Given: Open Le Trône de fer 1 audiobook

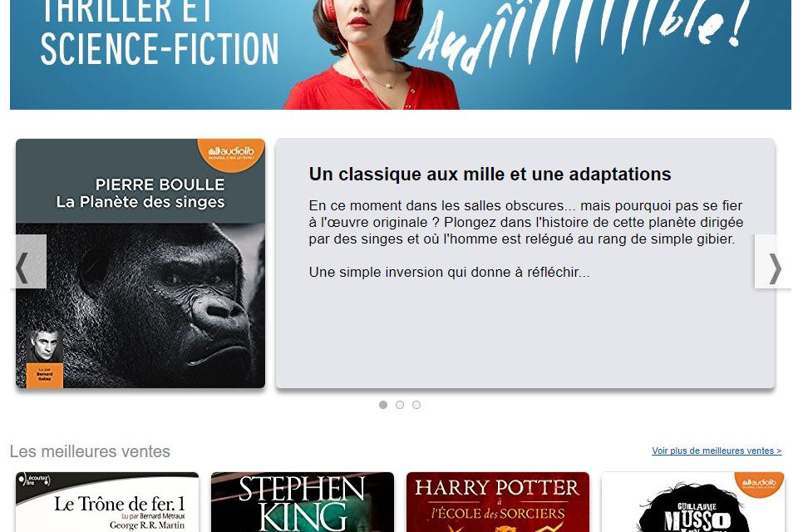Looking at the screenshot, I should (x=107, y=502).
